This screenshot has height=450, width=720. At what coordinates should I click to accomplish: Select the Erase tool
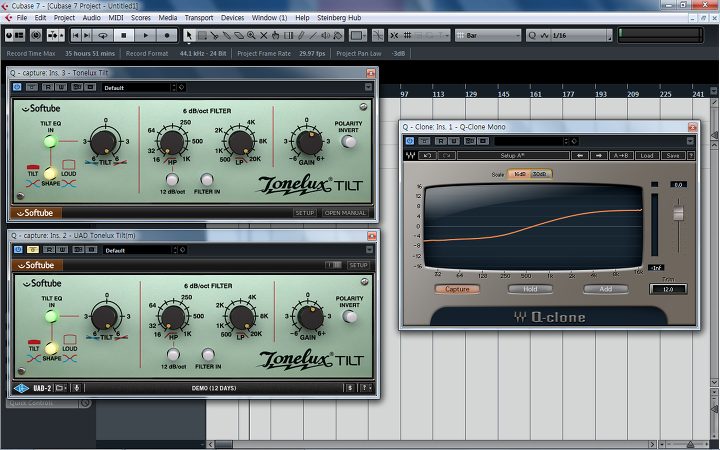coord(239,35)
